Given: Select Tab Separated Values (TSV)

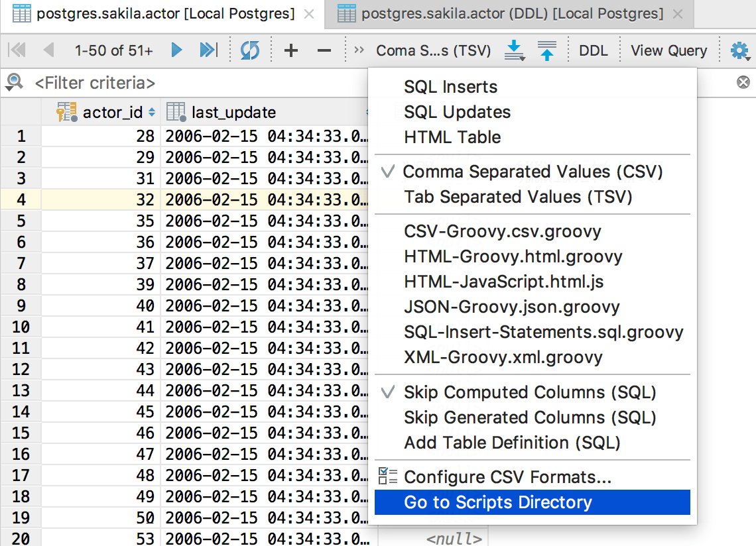Looking at the screenshot, I should (533, 197).
